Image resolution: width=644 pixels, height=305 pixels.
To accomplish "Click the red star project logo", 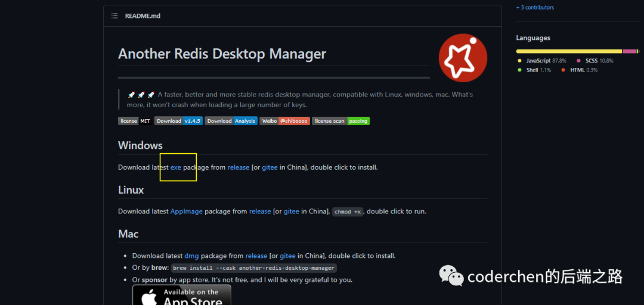I will 463,58.
